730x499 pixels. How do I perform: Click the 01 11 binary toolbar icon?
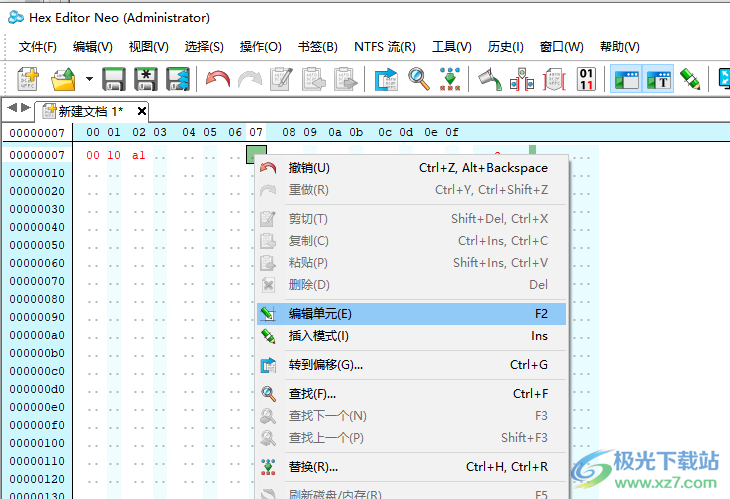click(x=586, y=79)
